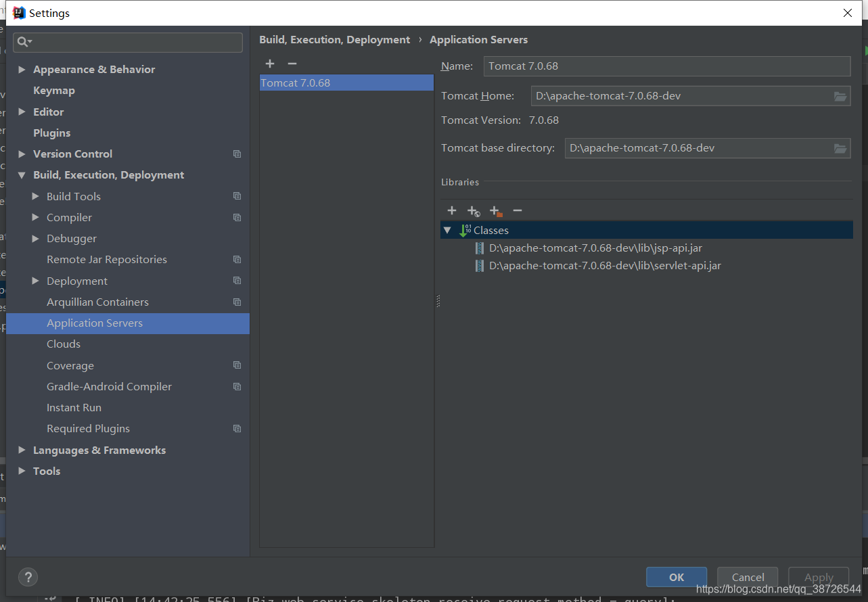Click the servlet-api.jar archive icon

click(480, 266)
